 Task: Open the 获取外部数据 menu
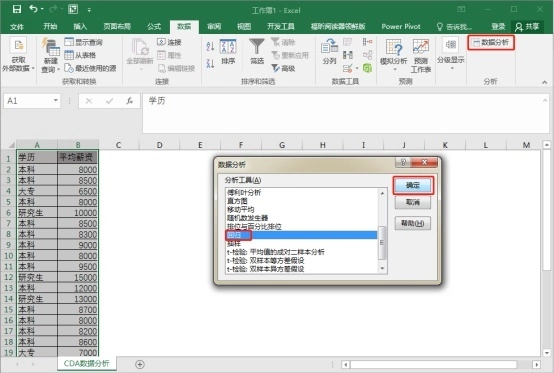(18, 55)
